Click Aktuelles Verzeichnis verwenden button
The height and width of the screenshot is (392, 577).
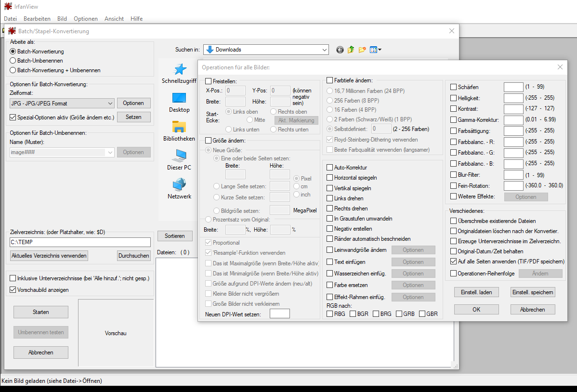click(x=49, y=256)
